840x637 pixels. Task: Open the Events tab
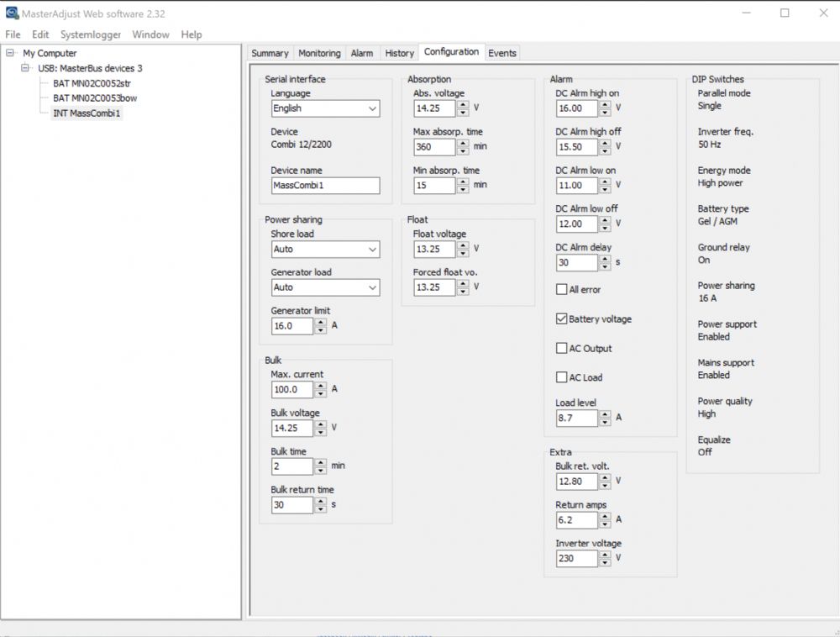pyautogui.click(x=502, y=53)
